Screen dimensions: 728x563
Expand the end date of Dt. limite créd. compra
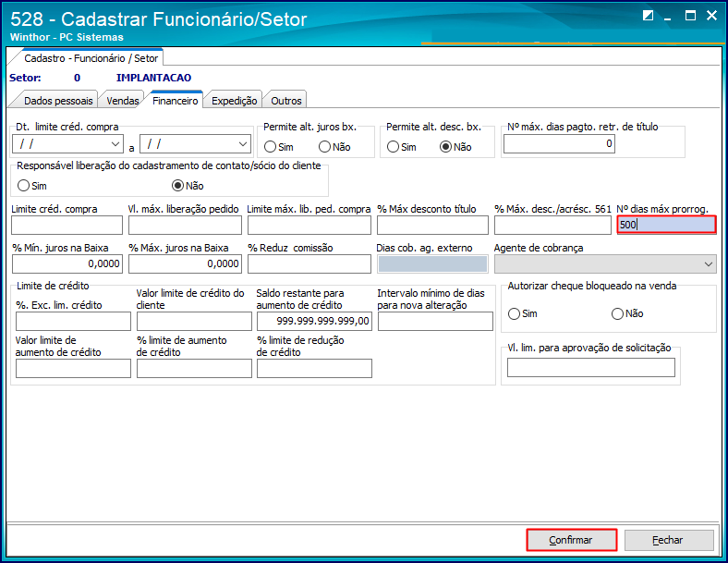click(243, 144)
